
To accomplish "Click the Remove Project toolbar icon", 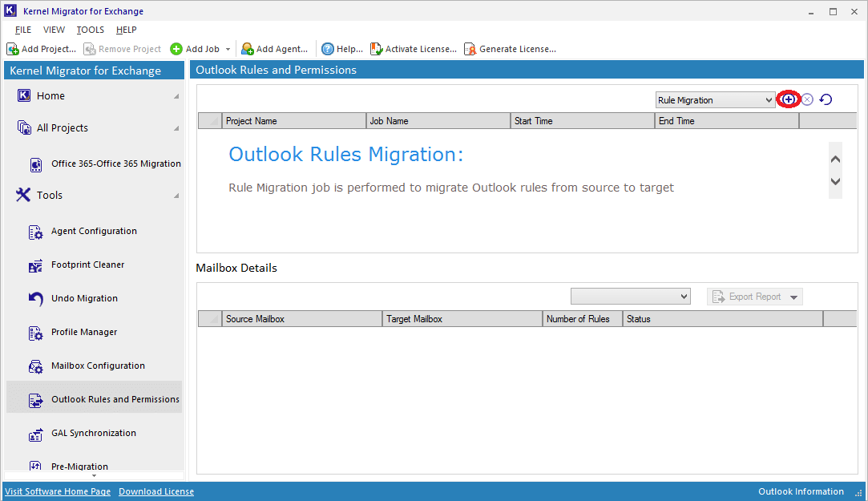I will 90,49.
